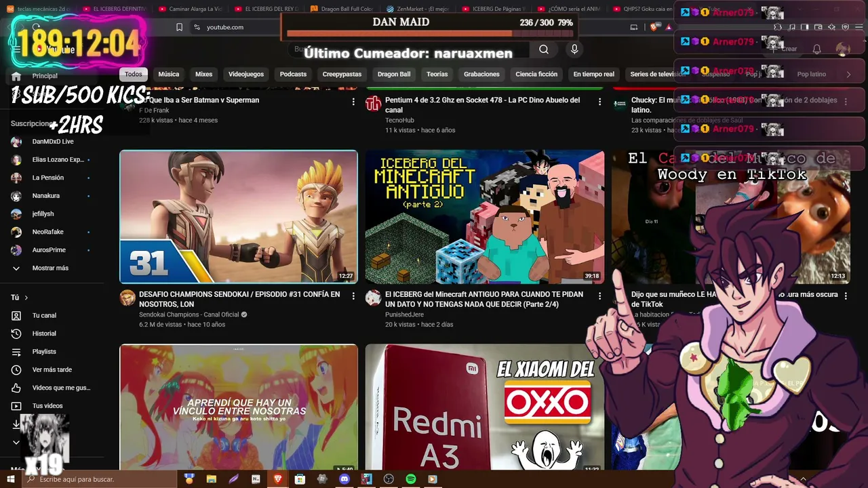The width and height of the screenshot is (868, 488).
Task: Select the Todos filter chip
Action: (x=134, y=75)
